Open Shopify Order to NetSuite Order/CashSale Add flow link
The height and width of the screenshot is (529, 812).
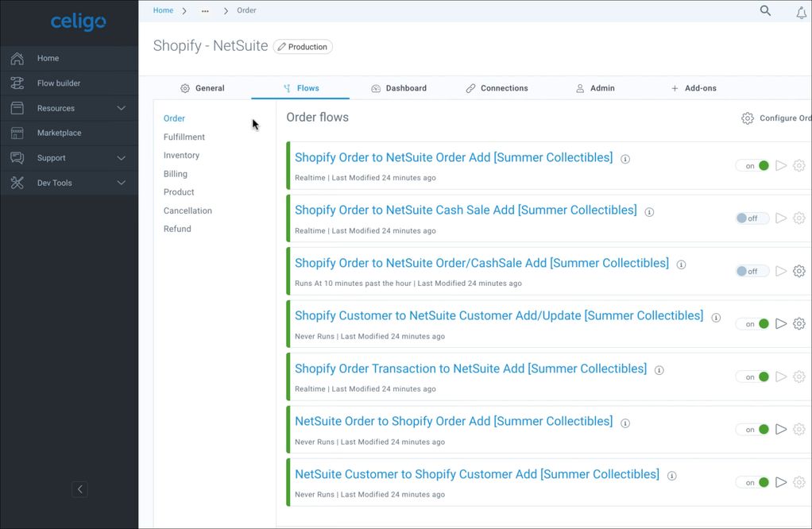481,263
